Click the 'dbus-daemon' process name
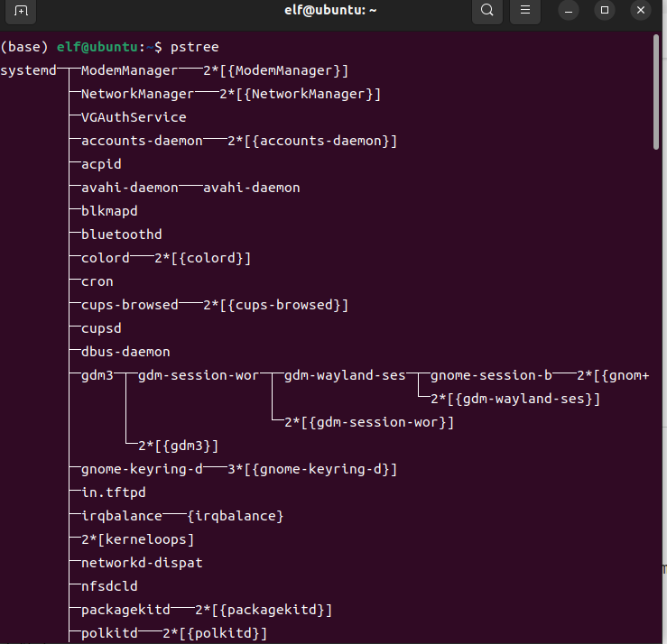 click(125, 352)
